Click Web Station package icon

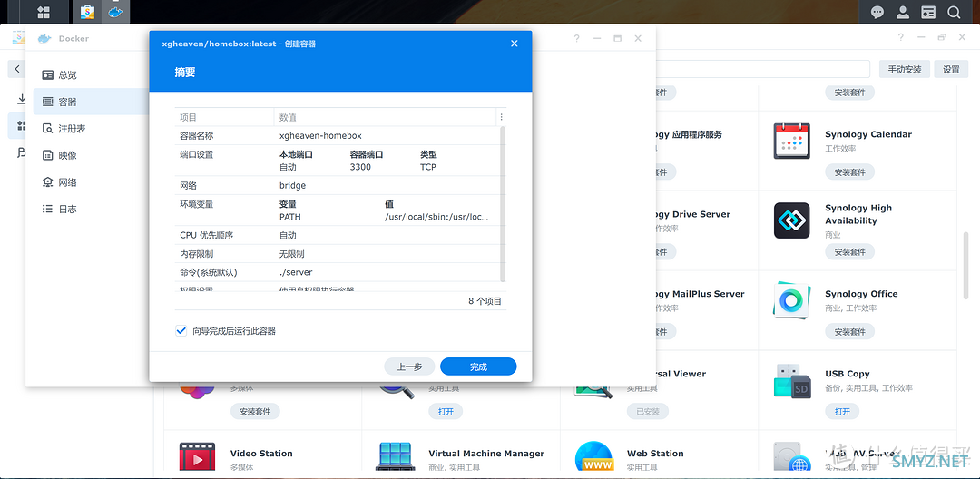coord(593,458)
